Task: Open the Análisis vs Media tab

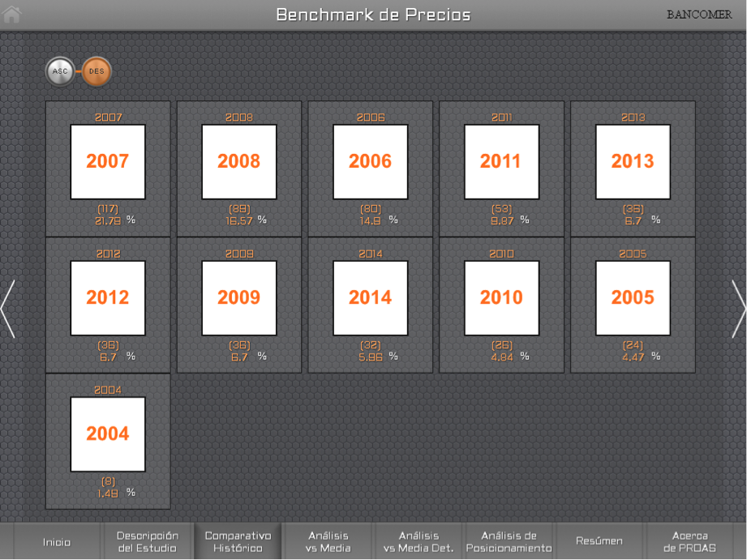Action: coord(328,542)
